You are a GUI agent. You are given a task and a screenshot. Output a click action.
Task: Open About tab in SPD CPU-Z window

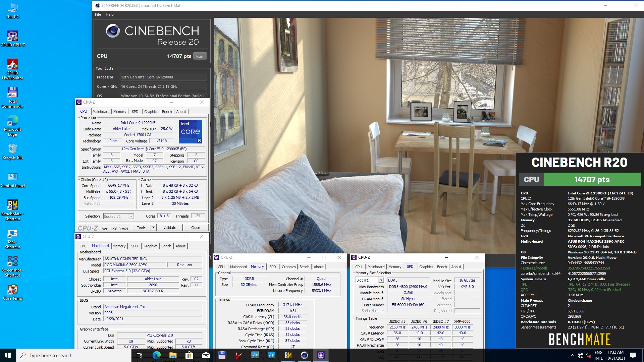point(456,267)
